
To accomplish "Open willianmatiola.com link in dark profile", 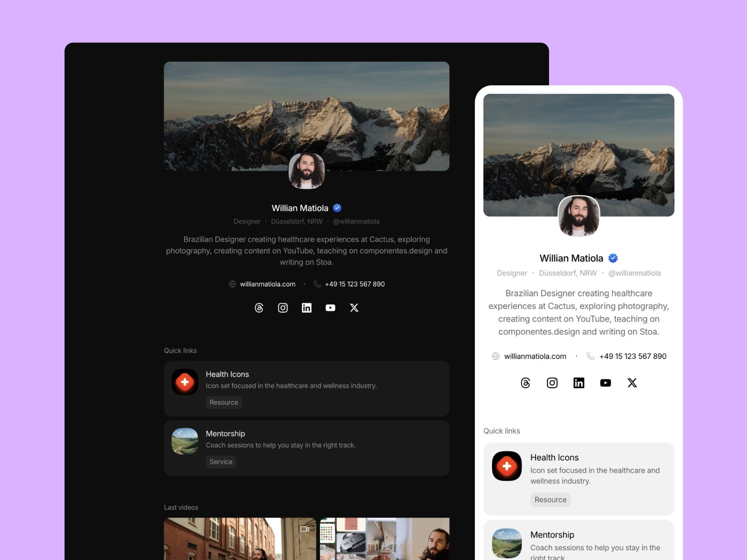I will (x=268, y=284).
